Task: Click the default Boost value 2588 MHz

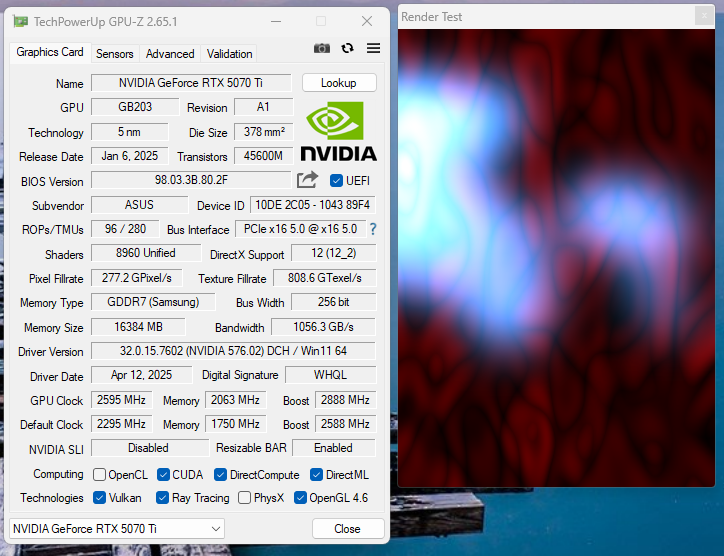Action: 345,424
